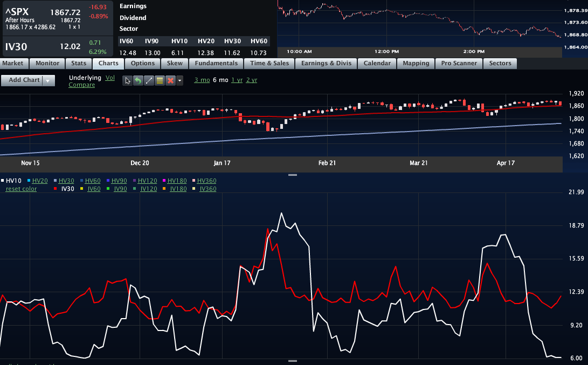
Task: Click the ^SPX ticker symbol field
Action: click(x=17, y=12)
